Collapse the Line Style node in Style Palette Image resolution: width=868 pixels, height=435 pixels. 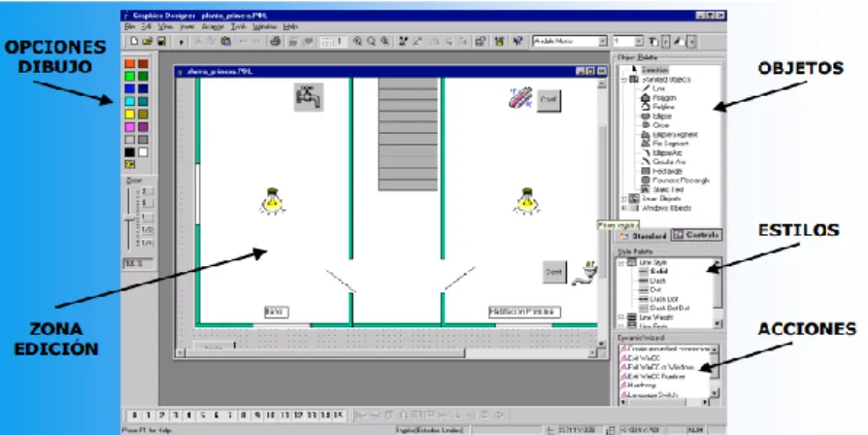621,262
